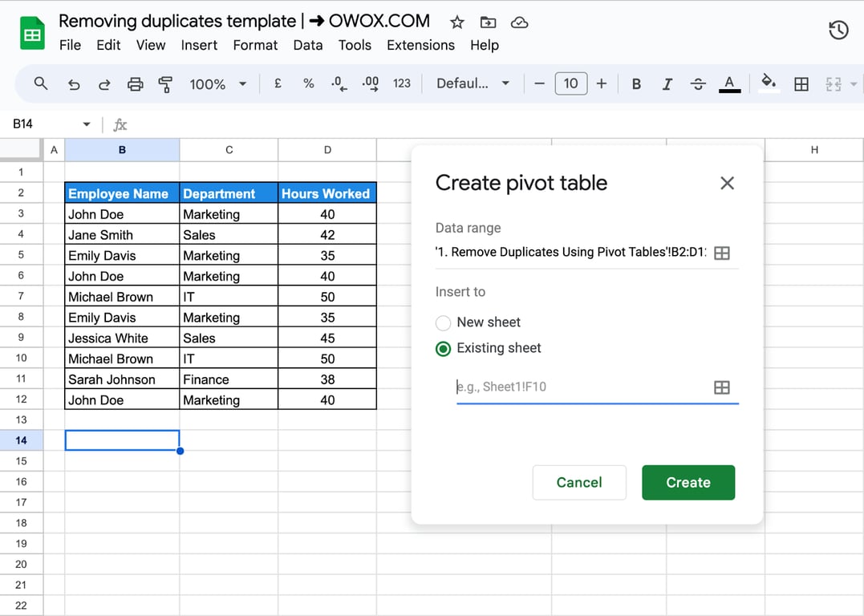Open the Help menu
The image size is (864, 616).
(x=485, y=45)
